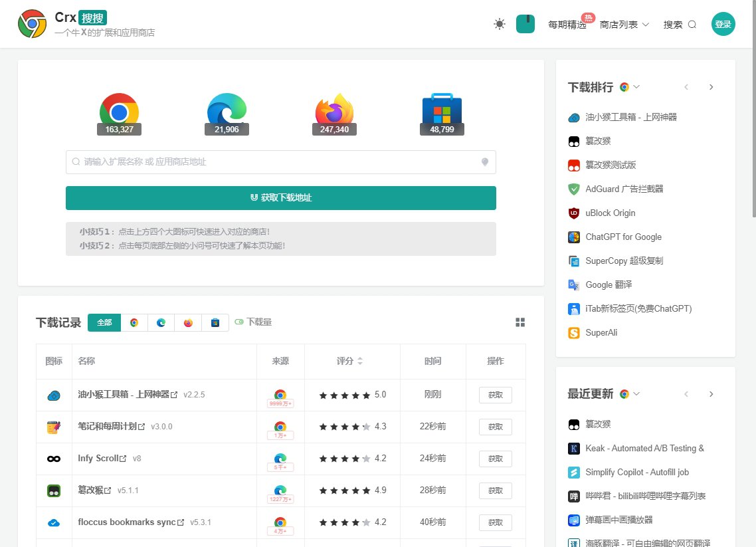Click the Crx搜搜 logo in the header

(x=87, y=24)
